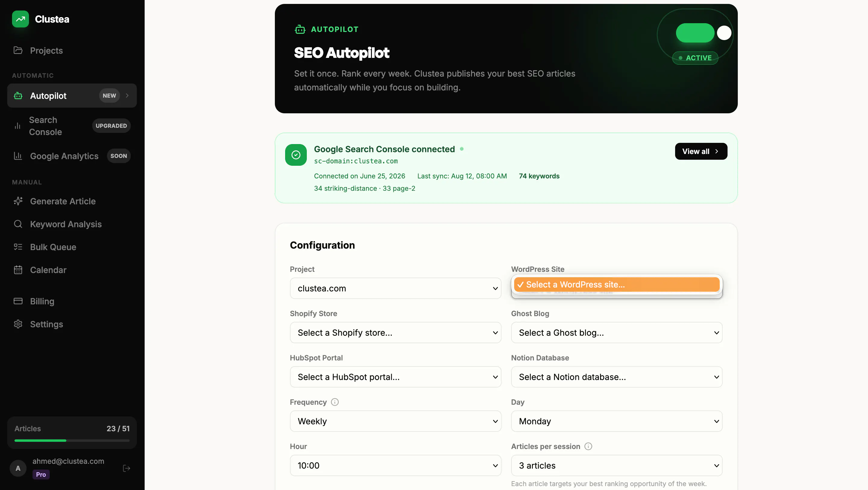Click the Google Analytics chart icon

coord(18,156)
